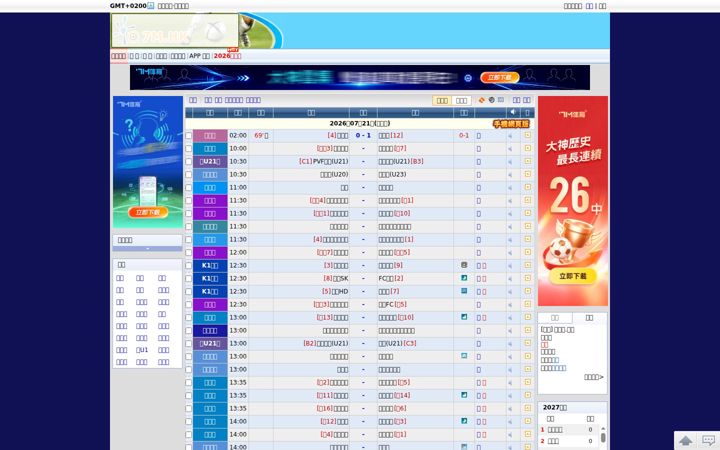720x450 pixels.
Task: Click speaker icon in the [8] SK match row
Action: coord(510,279)
